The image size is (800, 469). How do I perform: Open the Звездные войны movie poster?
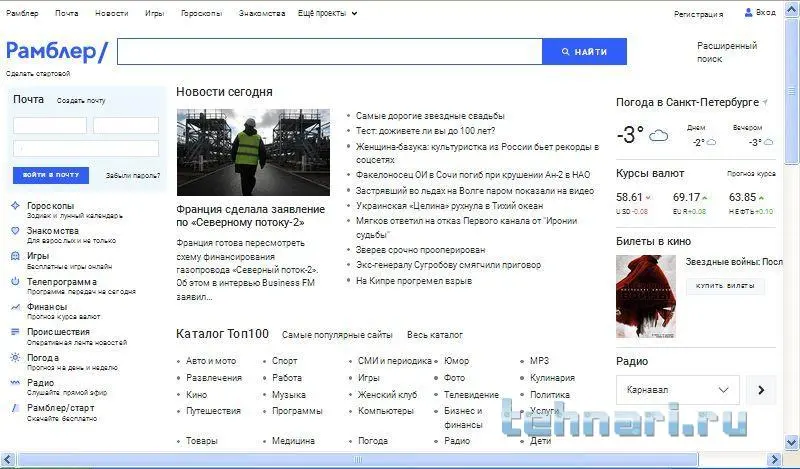[646, 297]
